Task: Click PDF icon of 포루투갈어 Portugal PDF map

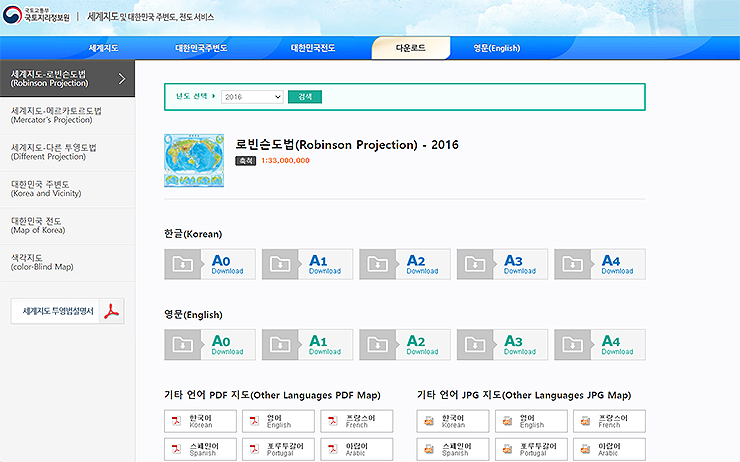Action: point(254,449)
